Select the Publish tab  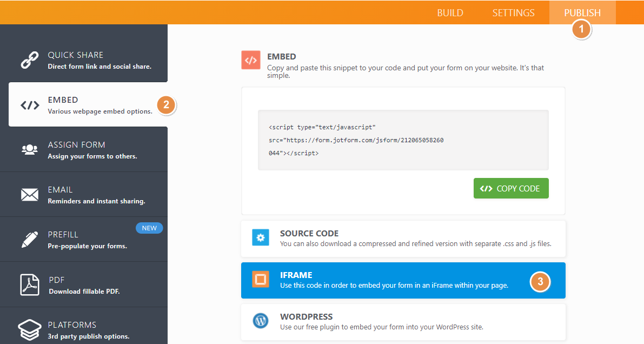[582, 13]
